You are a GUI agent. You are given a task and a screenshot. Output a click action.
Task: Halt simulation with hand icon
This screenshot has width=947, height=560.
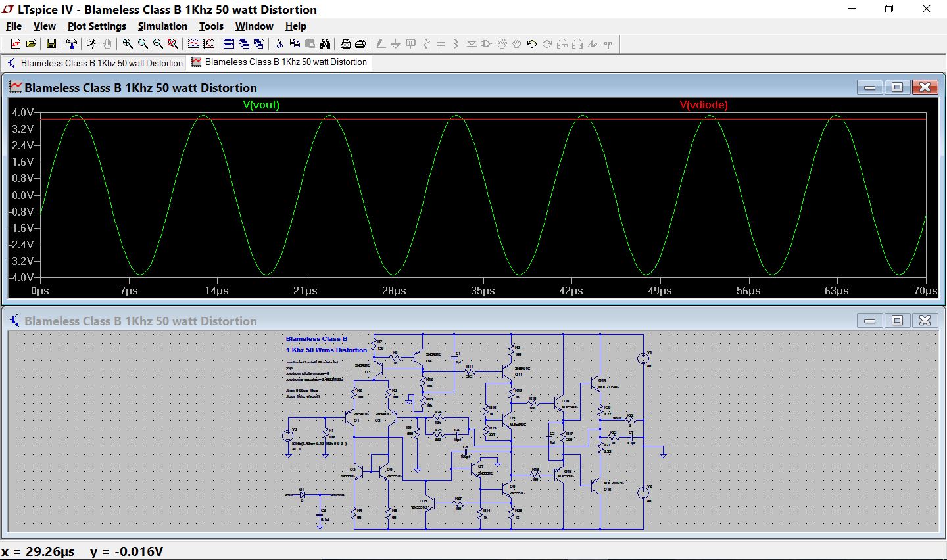(x=107, y=44)
